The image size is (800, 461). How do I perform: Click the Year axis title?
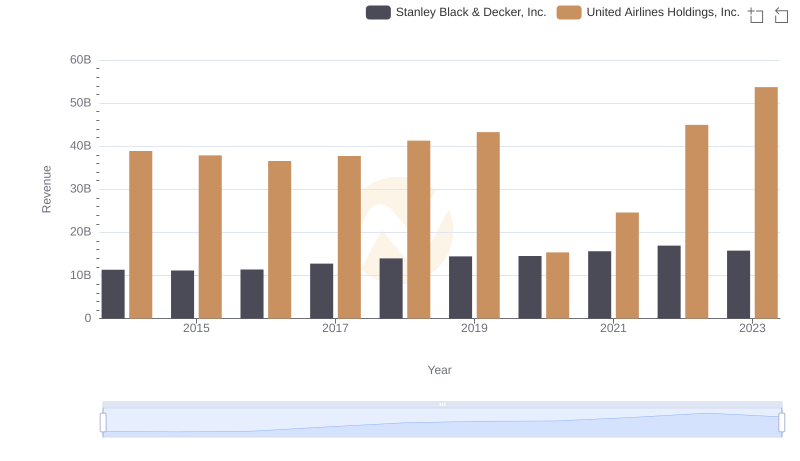pos(439,370)
